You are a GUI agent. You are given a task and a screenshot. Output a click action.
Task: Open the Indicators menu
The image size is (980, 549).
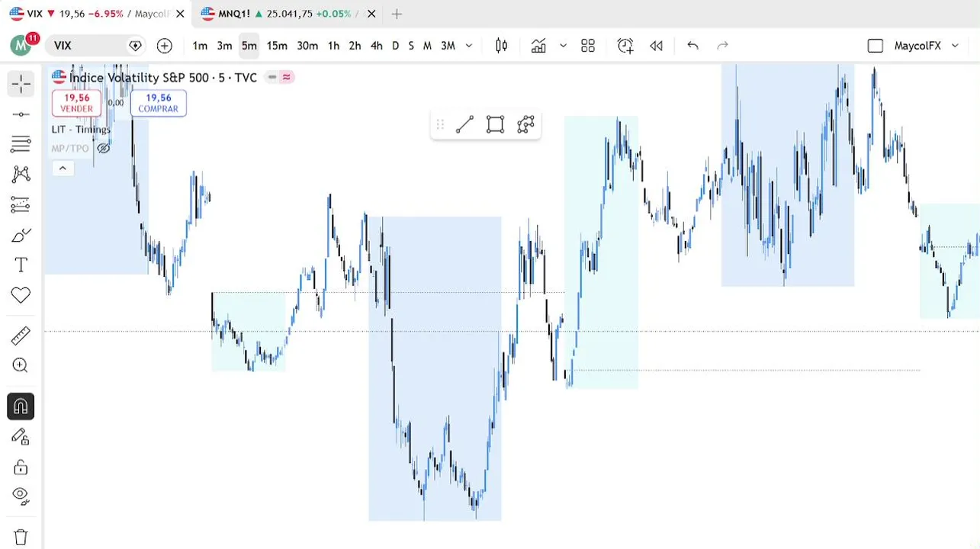(x=538, y=46)
